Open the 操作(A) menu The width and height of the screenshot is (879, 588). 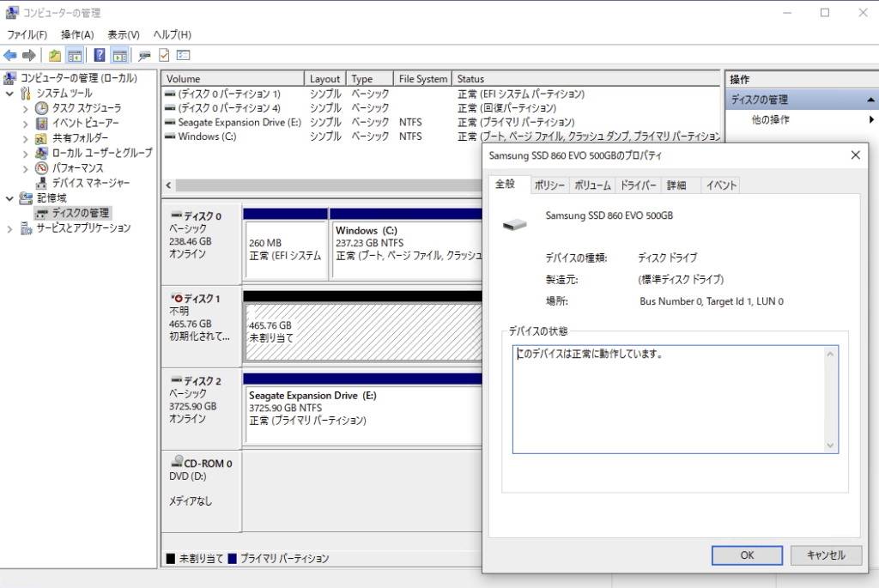[77, 34]
